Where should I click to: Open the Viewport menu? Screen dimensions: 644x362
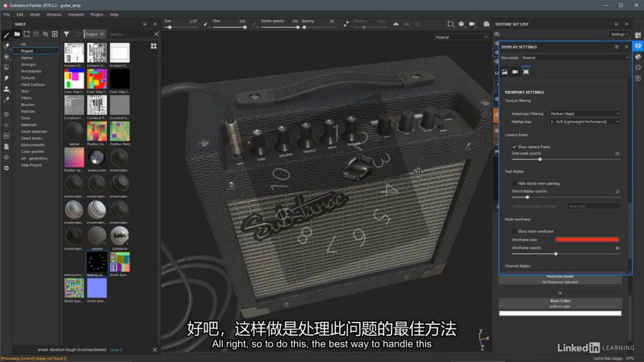pyautogui.click(x=76, y=14)
